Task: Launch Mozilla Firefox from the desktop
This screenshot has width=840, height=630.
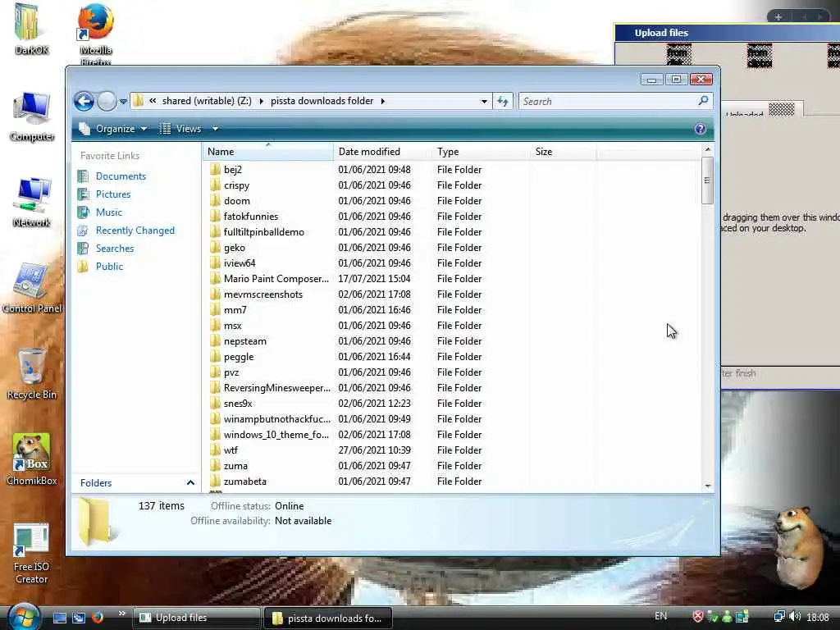Action: (x=96, y=33)
